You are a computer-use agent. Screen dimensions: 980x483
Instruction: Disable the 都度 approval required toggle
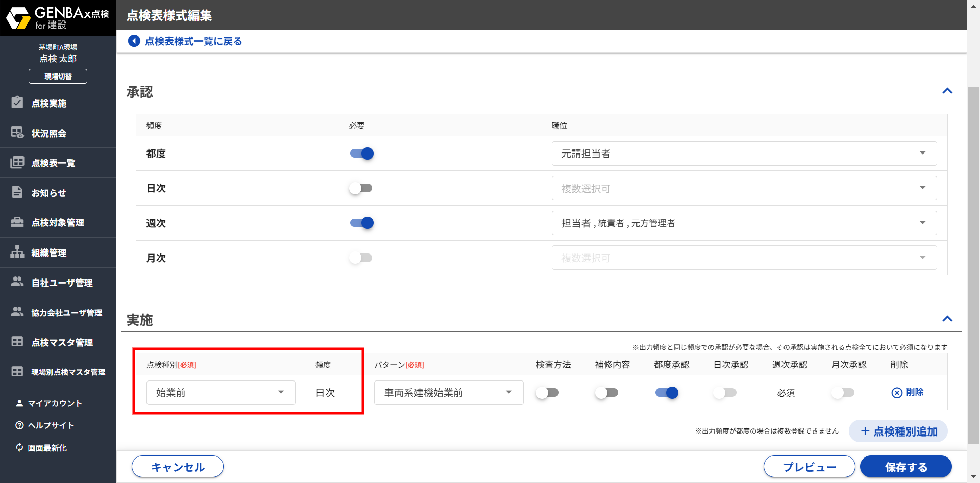(x=361, y=154)
